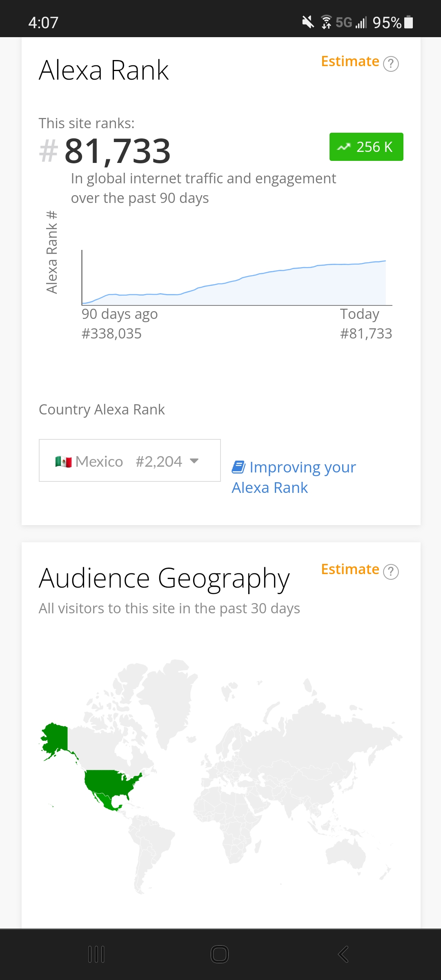Tap the Estimate label in Alexa Rank card

pos(350,61)
